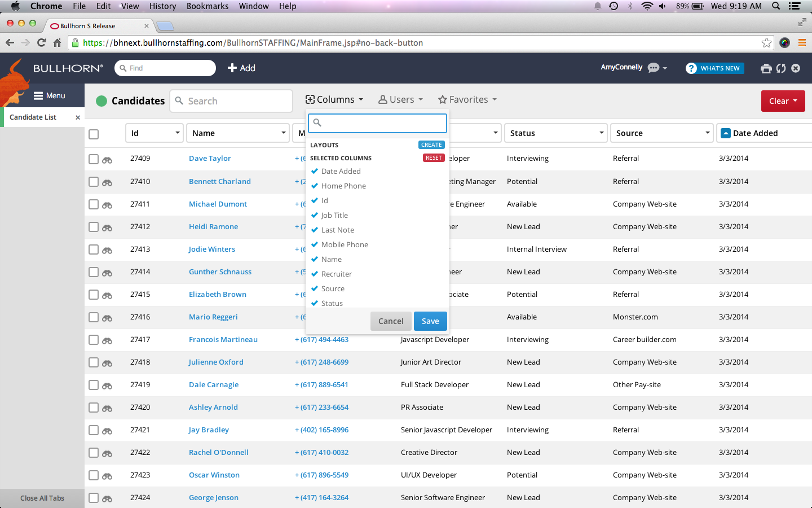Open Ashley Arnold's candidate record
The height and width of the screenshot is (508, 812).
213,408
